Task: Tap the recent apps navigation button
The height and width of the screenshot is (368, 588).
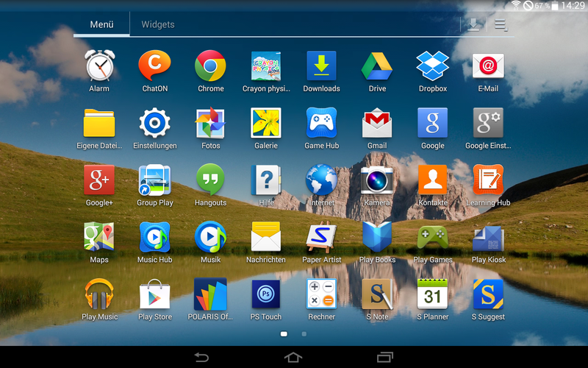Action: click(384, 357)
